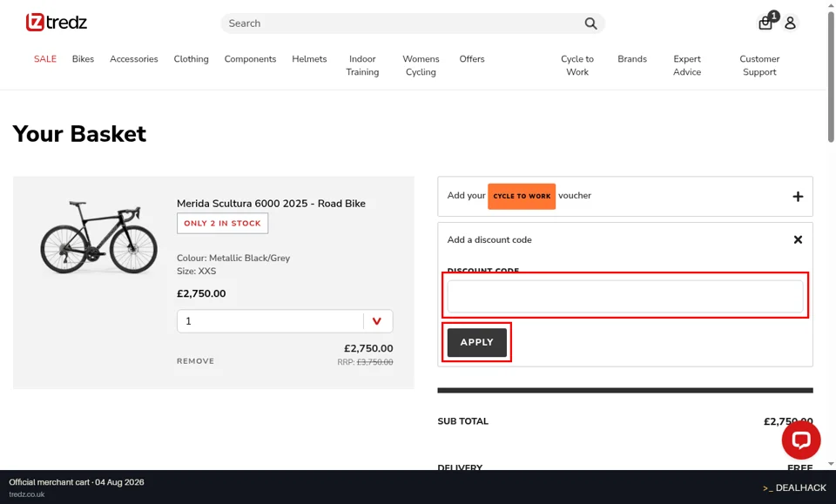Open the user account icon
The image size is (836, 504).
[790, 23]
